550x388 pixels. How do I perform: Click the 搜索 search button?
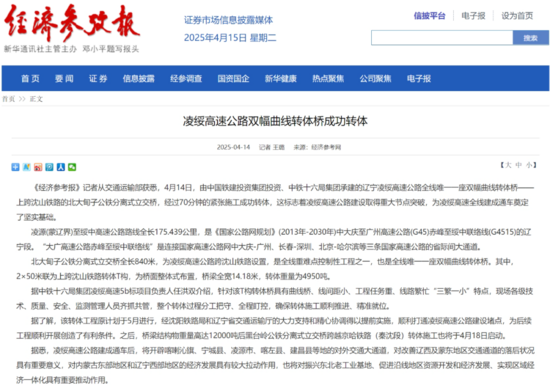[x=530, y=38]
